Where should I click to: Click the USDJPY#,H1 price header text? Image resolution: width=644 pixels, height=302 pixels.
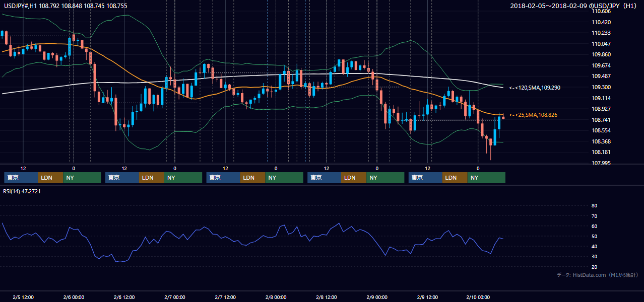click(x=66, y=6)
